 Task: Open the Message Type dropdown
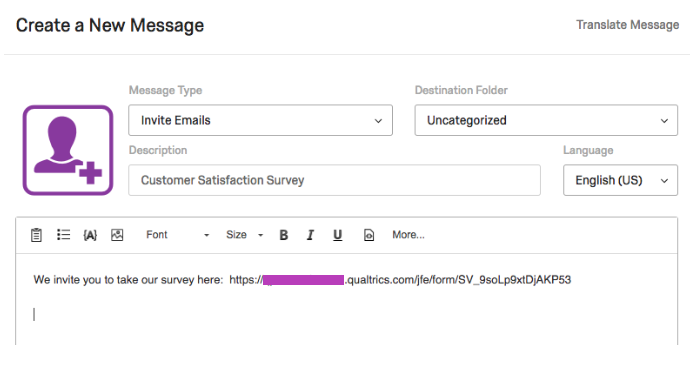point(260,120)
